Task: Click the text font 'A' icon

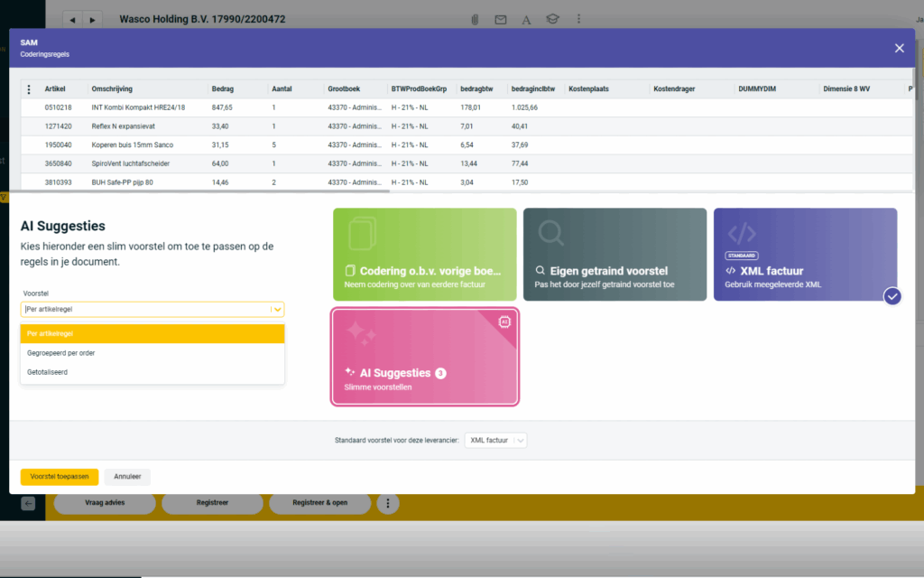Action: pyautogui.click(x=526, y=19)
